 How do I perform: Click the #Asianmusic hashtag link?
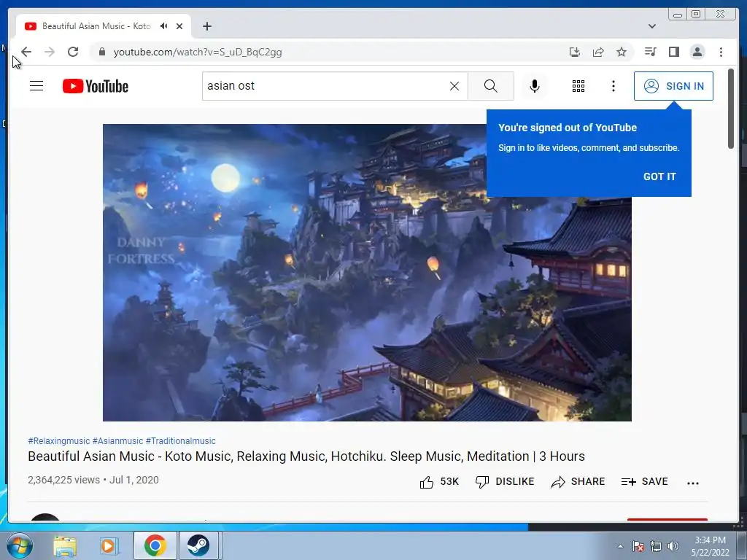click(x=117, y=441)
